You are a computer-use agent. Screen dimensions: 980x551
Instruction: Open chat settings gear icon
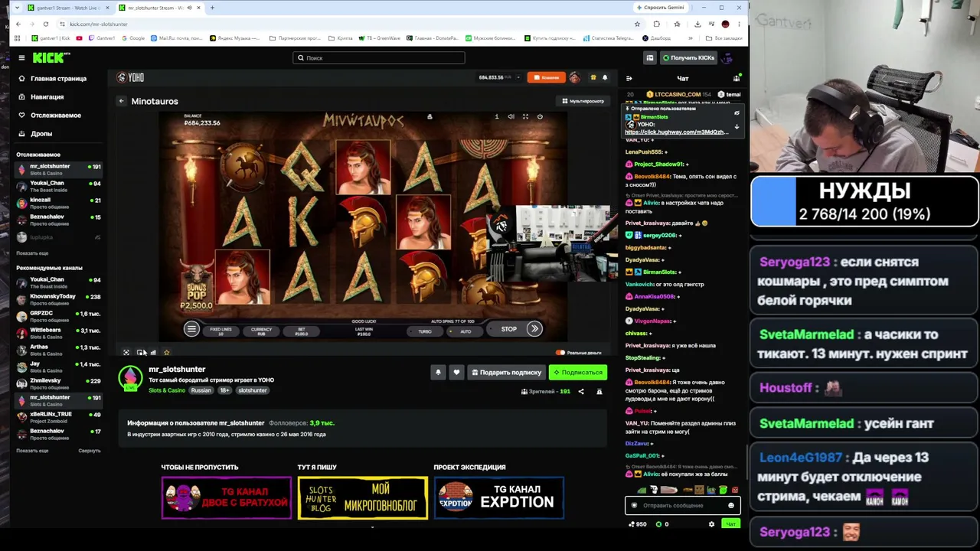coord(711,524)
